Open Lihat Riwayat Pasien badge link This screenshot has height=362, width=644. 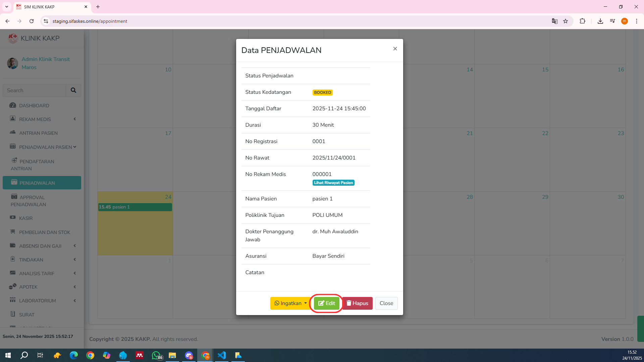[333, 183]
